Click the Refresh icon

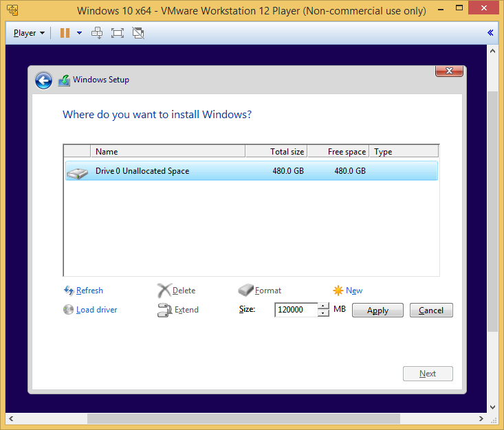pos(69,291)
